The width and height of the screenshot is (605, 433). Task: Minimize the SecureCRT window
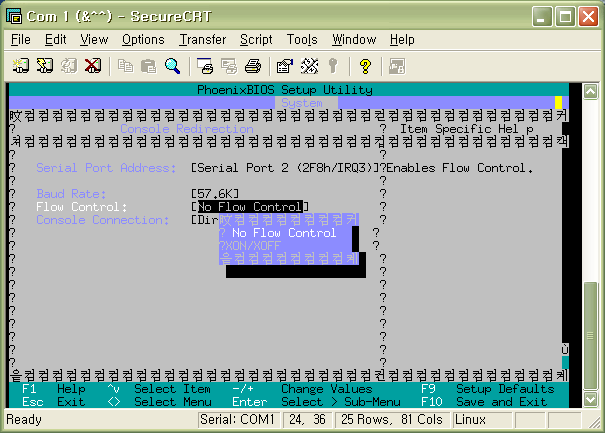[542, 17]
